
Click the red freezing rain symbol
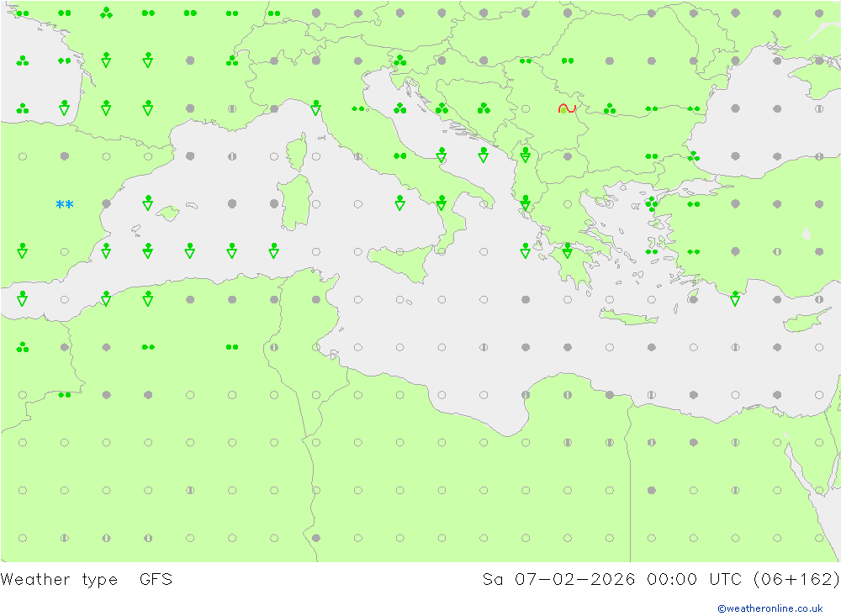(567, 108)
